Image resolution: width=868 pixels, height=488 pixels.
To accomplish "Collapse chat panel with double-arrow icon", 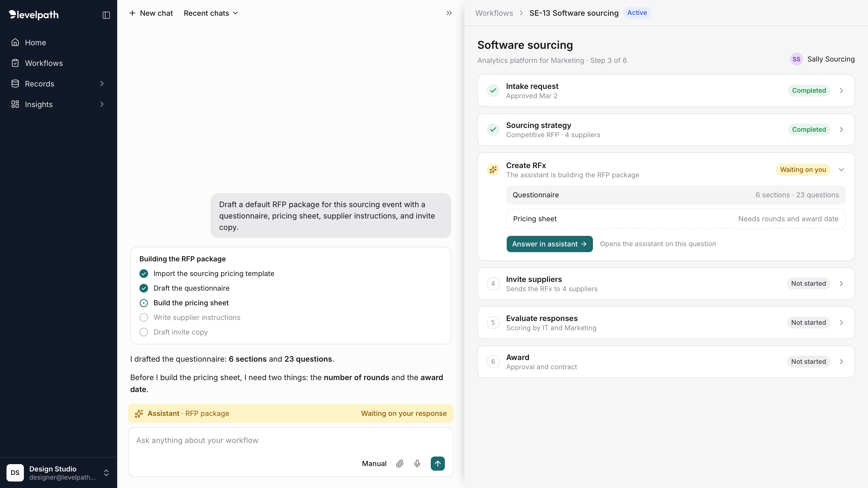I will click(449, 13).
